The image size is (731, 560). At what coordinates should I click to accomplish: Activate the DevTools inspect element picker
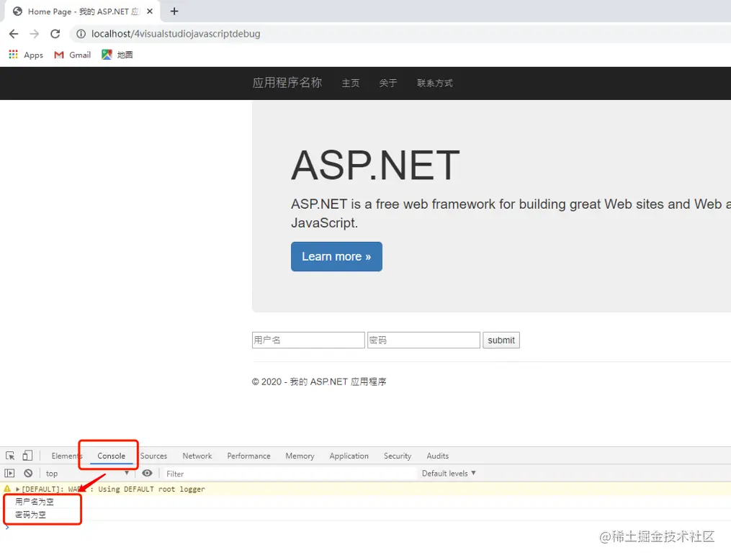coord(10,456)
